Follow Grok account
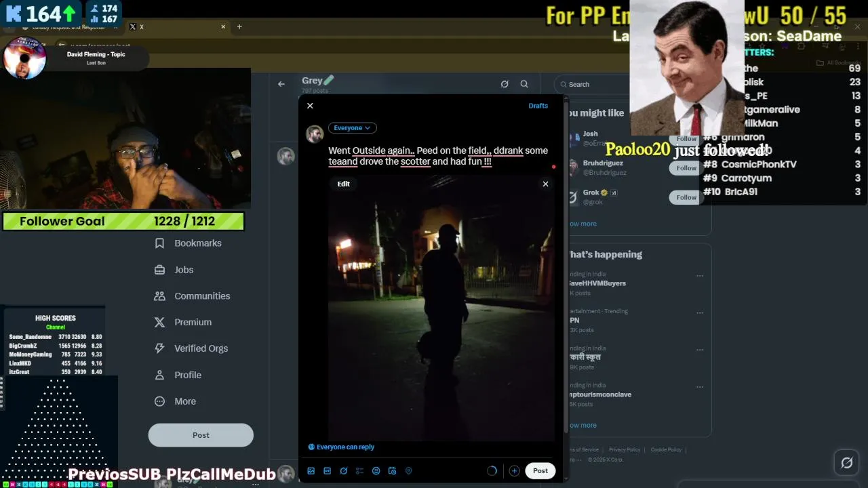Image resolution: width=868 pixels, height=488 pixels. (686, 197)
